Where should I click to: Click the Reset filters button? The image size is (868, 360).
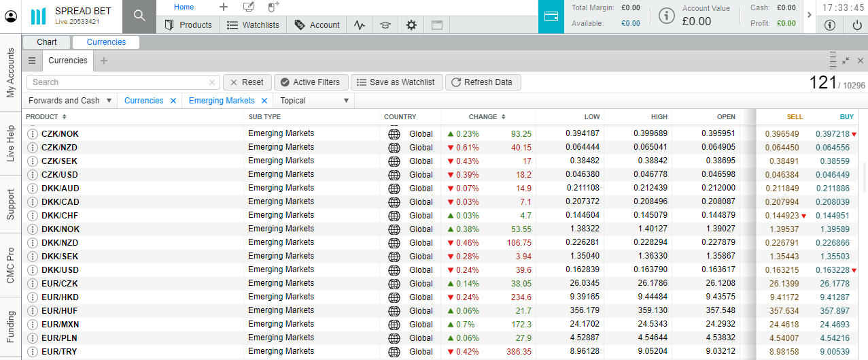tap(247, 82)
